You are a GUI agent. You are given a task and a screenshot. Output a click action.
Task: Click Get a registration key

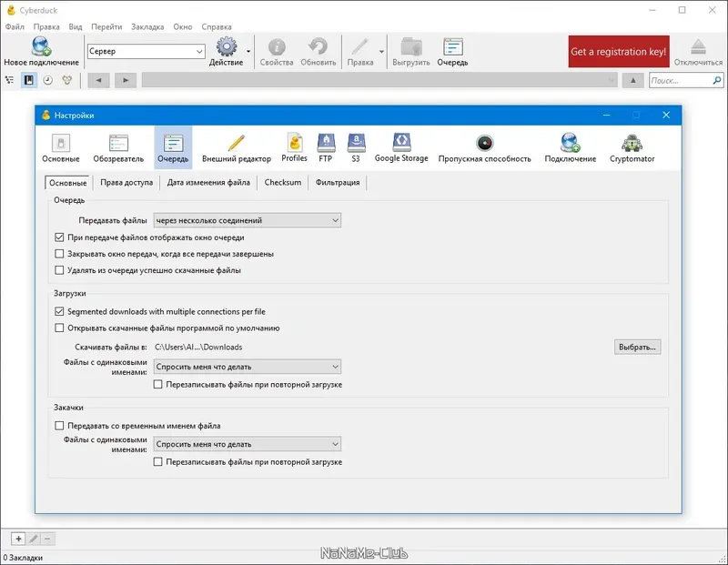pos(618,51)
